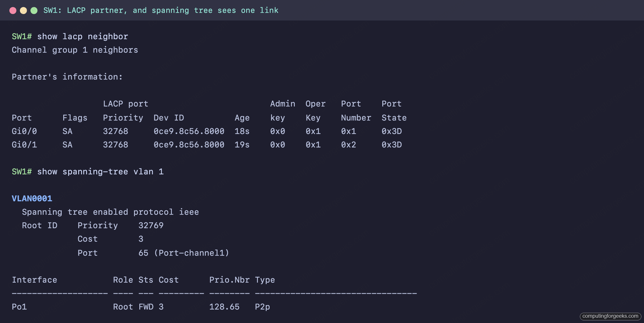Click 'Channel group 1 neighbors' line
Image resolution: width=644 pixels, height=323 pixels.
(x=75, y=50)
